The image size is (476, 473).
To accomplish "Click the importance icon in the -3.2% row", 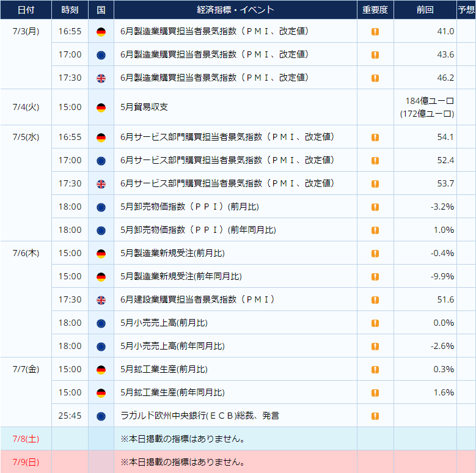I will pos(375,207).
